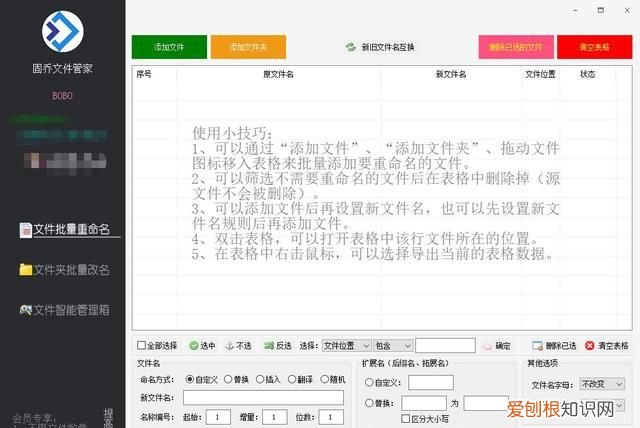Enable the 区分大小写 checkbox

tap(407, 418)
